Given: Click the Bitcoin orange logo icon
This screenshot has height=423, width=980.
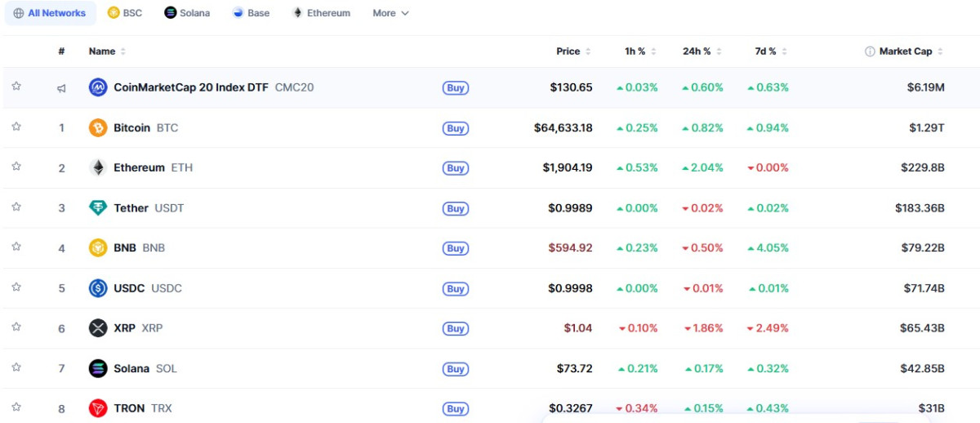Looking at the screenshot, I should pos(98,128).
